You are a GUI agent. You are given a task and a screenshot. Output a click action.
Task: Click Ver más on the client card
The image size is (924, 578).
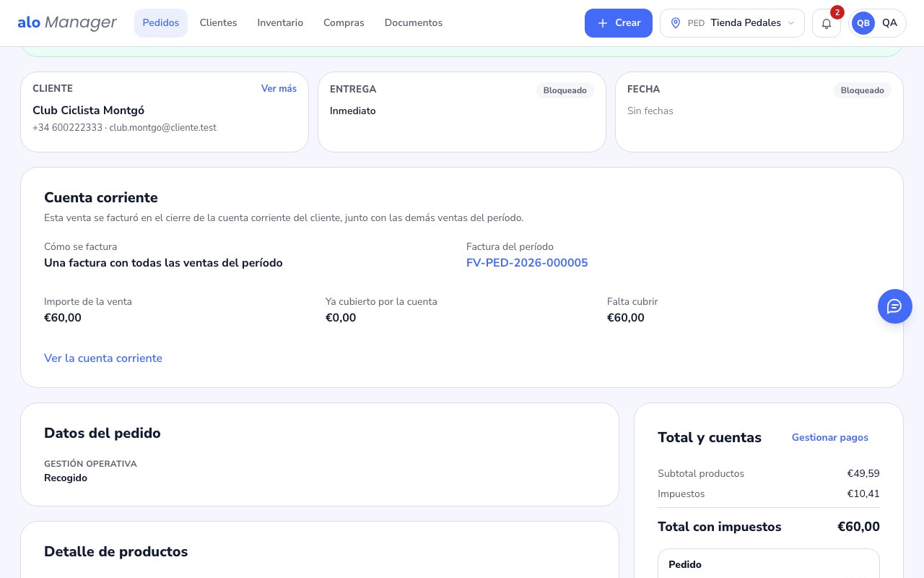279,89
